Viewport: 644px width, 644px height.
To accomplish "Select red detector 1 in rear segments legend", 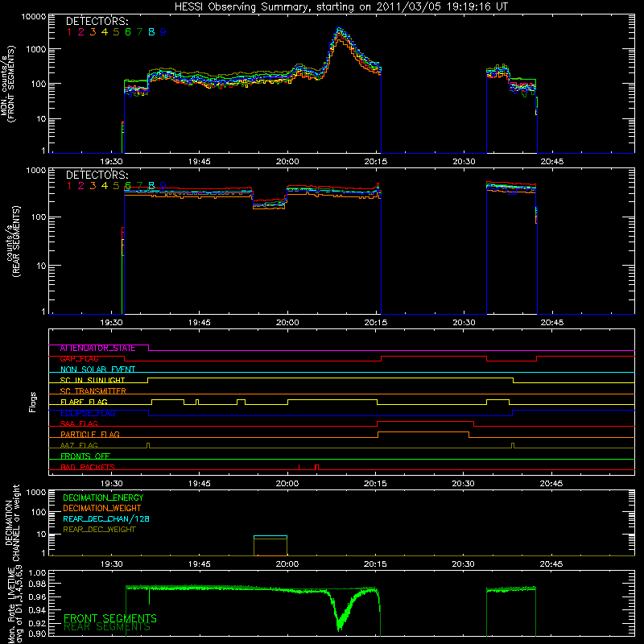I will tap(69, 186).
